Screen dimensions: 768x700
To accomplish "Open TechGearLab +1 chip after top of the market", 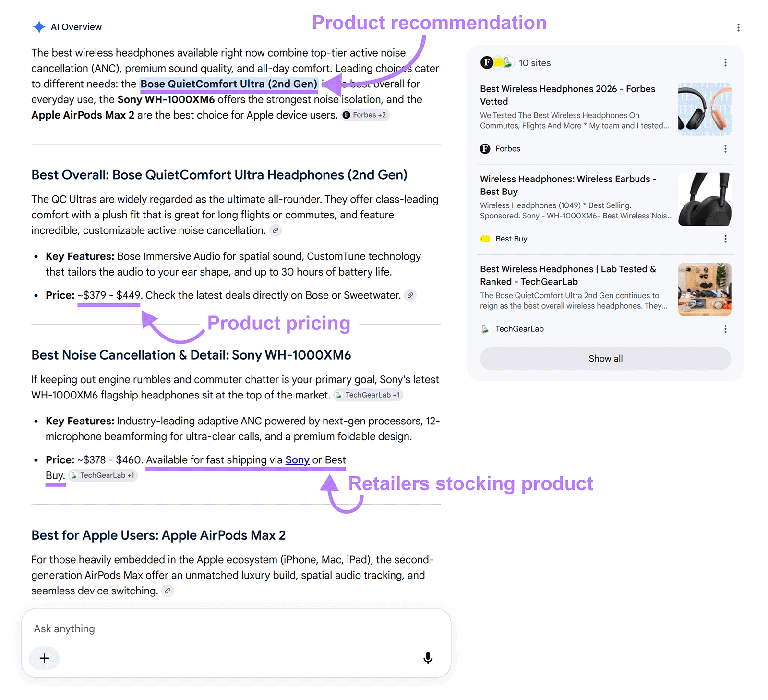I will tap(368, 395).
